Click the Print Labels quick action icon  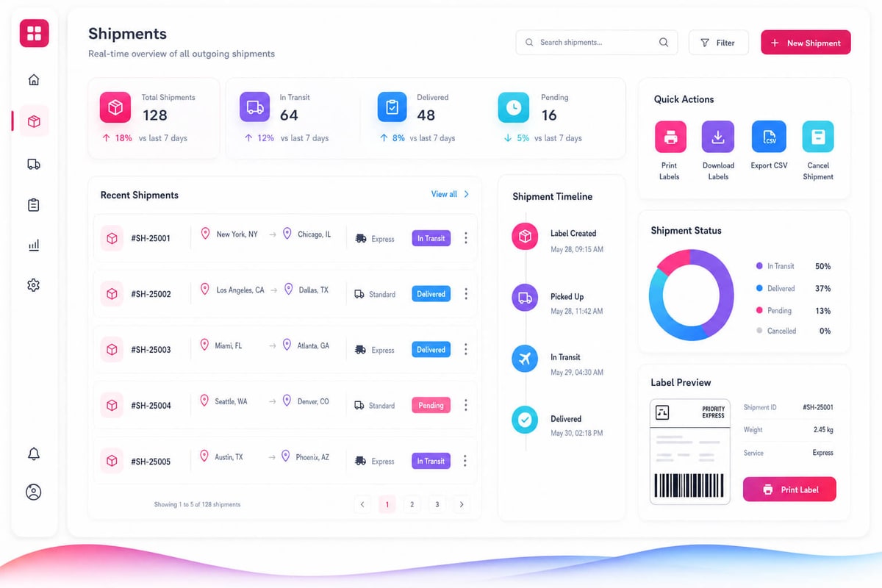670,137
